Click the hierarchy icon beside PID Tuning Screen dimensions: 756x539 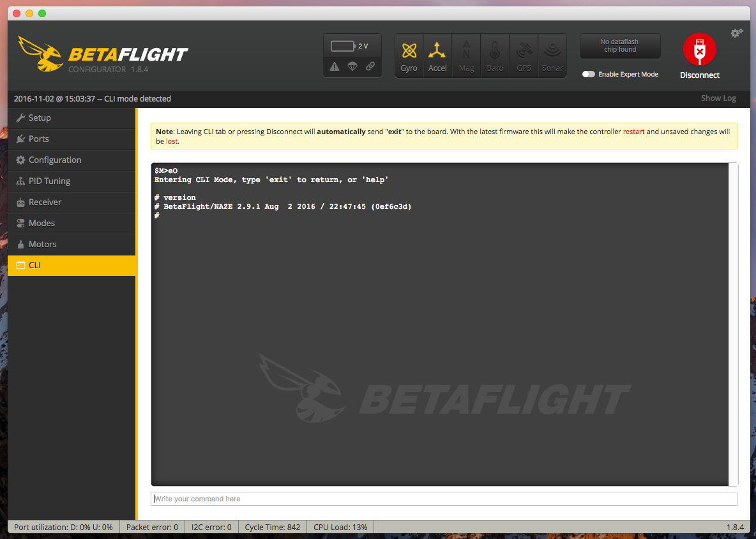(20, 181)
